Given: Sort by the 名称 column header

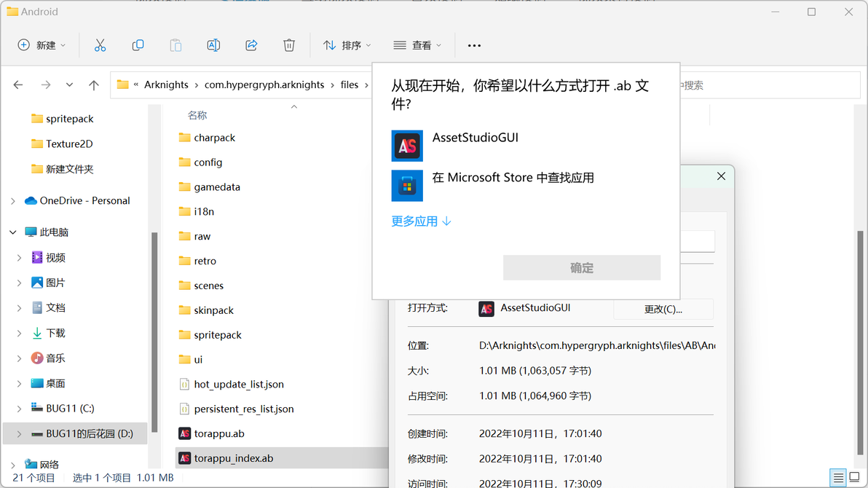Looking at the screenshot, I should [x=197, y=115].
